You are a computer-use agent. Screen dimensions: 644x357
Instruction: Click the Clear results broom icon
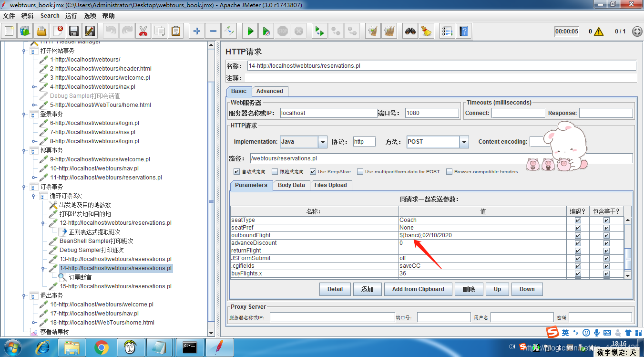(373, 31)
